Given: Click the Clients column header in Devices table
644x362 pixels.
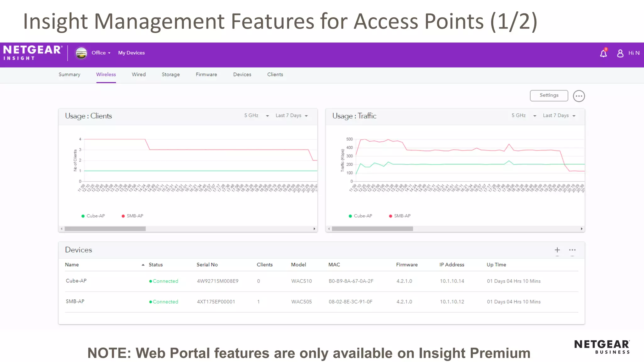Looking at the screenshot, I should (264, 265).
